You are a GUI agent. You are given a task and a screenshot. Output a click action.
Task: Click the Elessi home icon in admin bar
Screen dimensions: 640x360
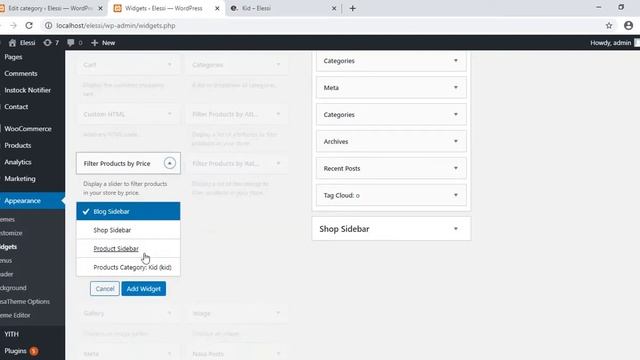(22, 42)
